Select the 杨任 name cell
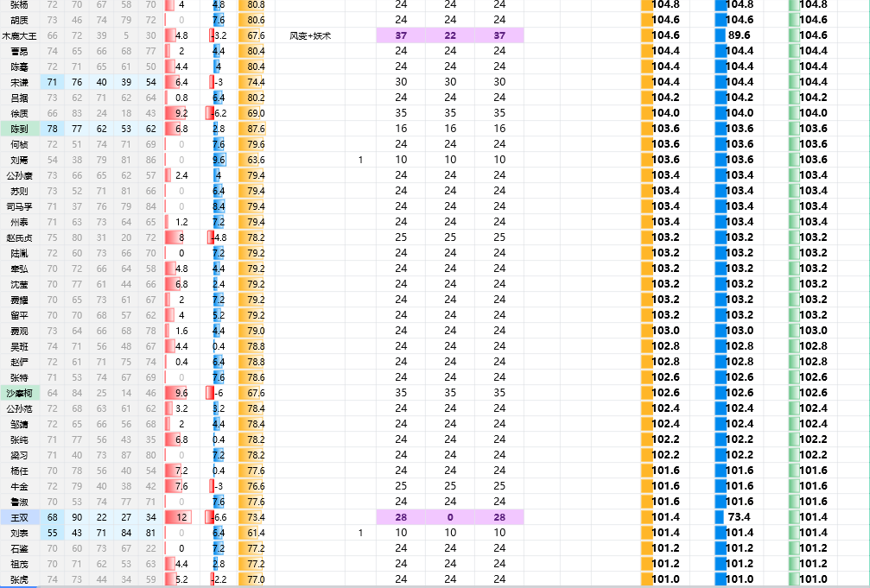870x588 pixels. coord(19,471)
